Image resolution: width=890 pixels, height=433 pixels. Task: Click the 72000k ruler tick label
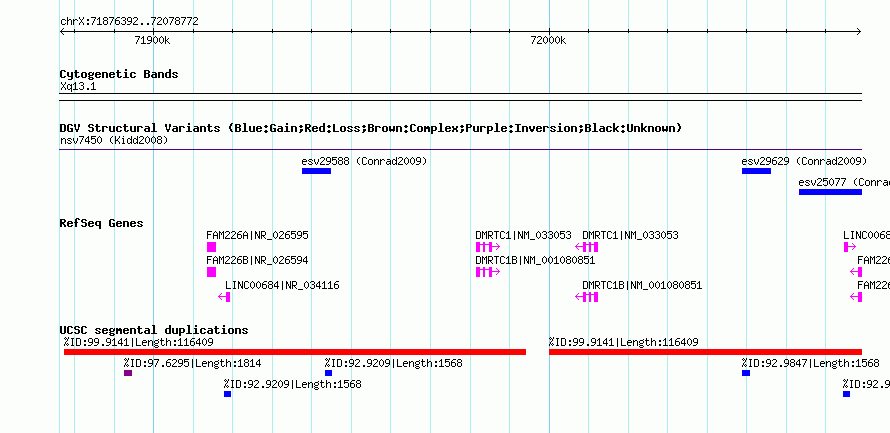(x=548, y=40)
